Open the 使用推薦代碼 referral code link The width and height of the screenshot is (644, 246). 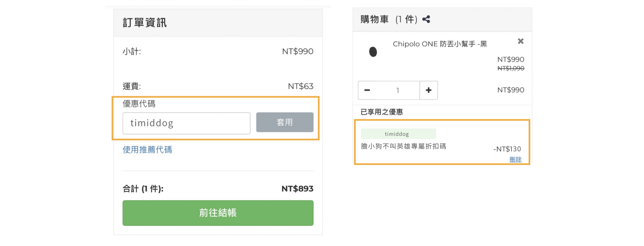click(x=147, y=149)
